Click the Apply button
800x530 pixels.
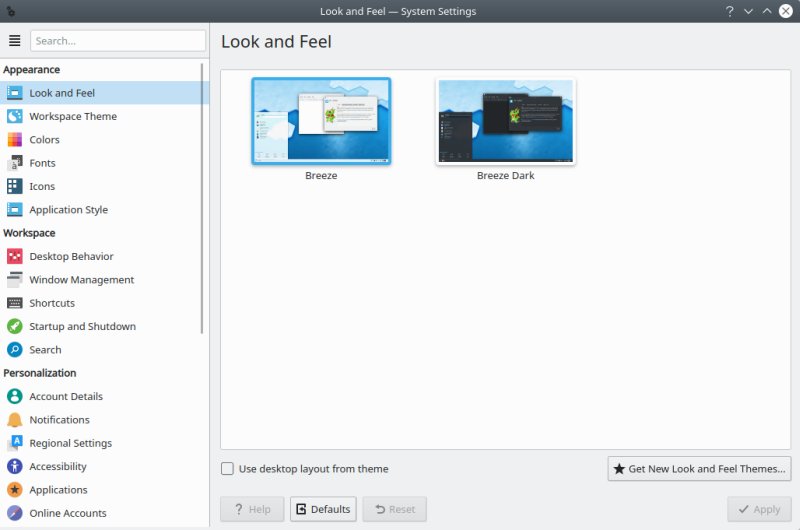(x=759, y=509)
